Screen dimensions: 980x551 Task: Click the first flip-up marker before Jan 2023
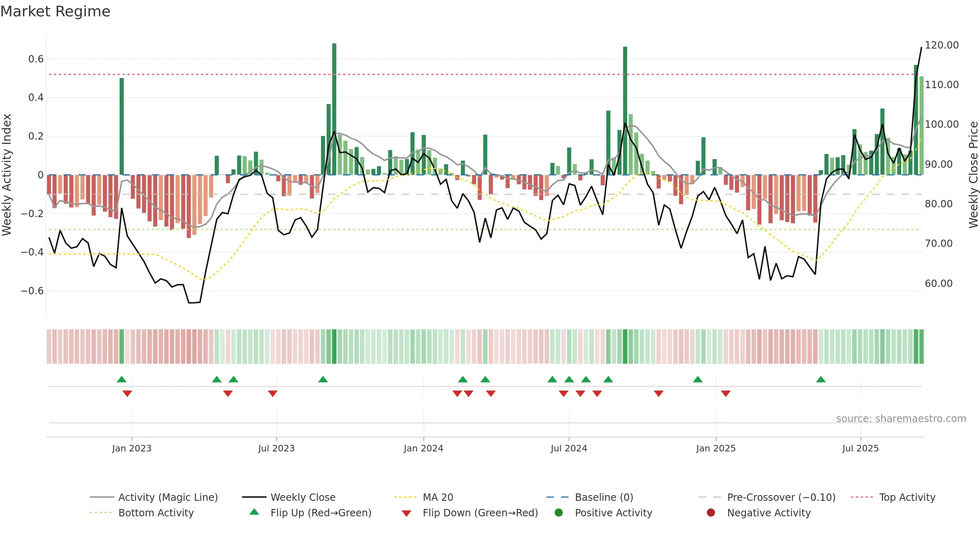tap(122, 379)
